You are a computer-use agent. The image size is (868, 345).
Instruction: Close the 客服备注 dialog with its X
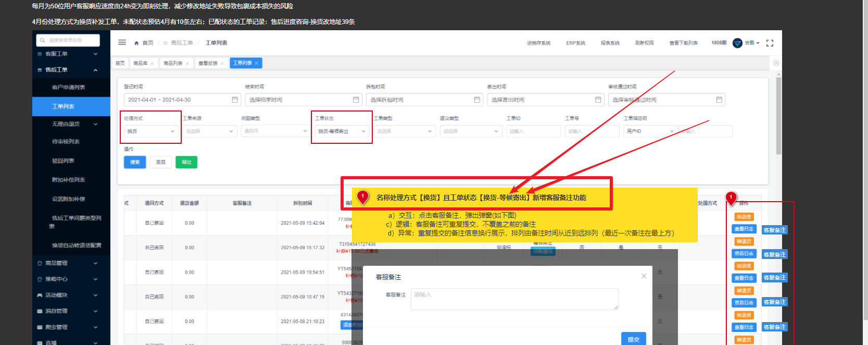(644, 276)
